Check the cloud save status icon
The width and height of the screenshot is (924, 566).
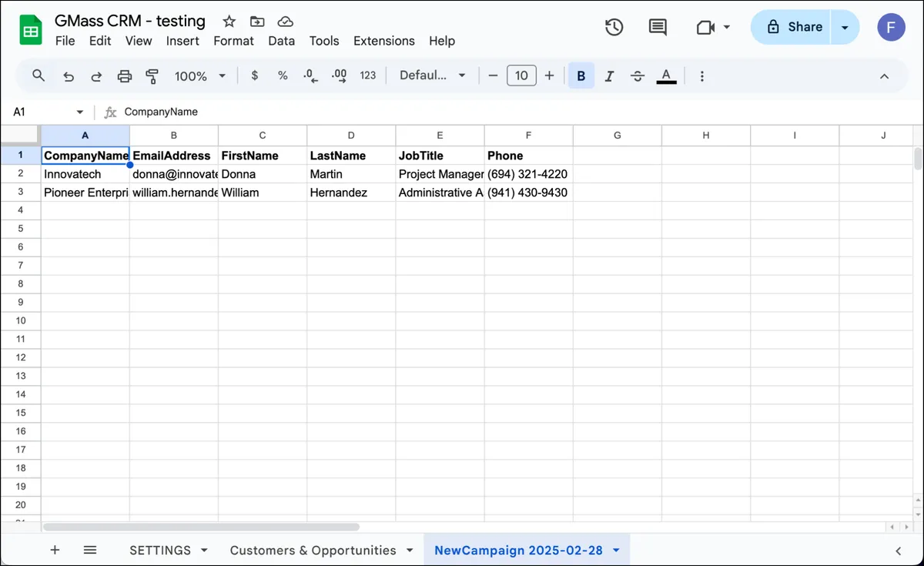286,22
